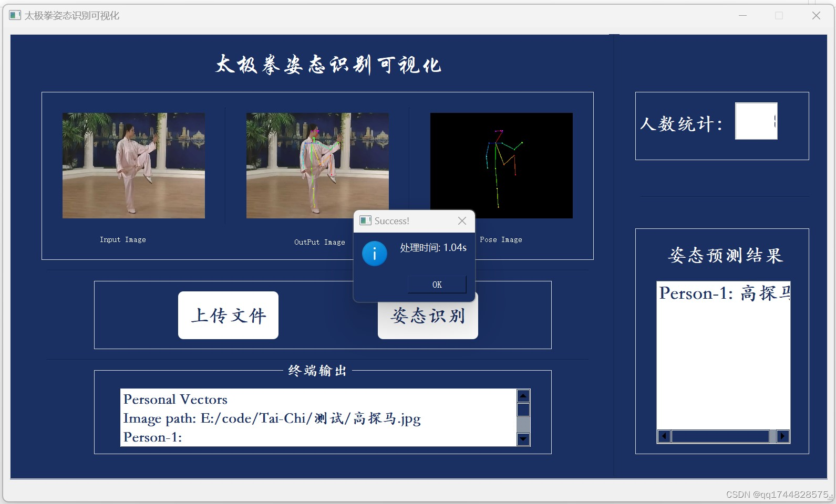Click the 'Pose Image' caption
Viewport: 836px width, 504px height.
pyautogui.click(x=501, y=239)
